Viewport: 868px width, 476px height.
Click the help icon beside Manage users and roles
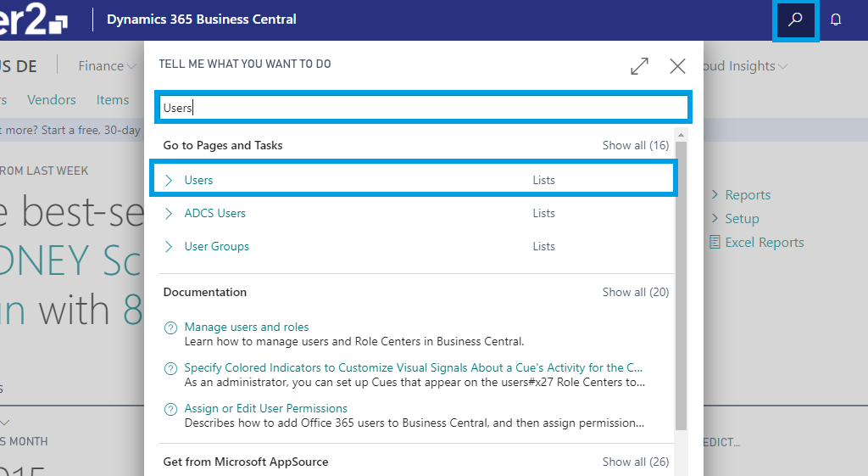click(170, 328)
